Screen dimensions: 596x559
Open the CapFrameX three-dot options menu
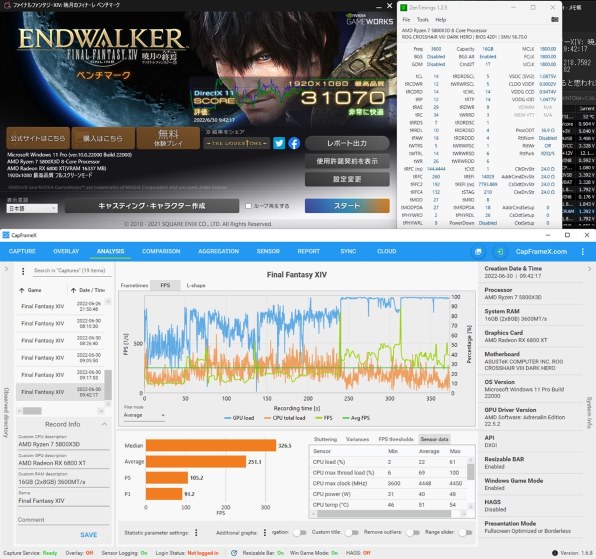point(582,252)
